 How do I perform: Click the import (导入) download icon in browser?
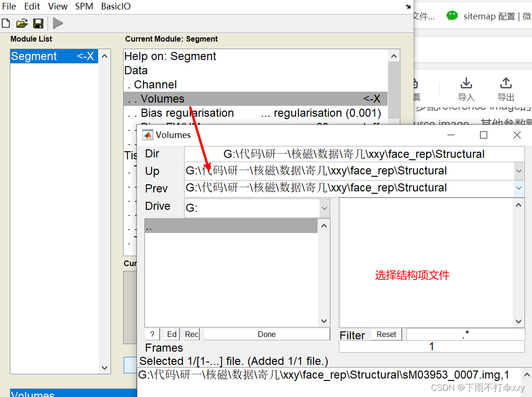[x=466, y=83]
